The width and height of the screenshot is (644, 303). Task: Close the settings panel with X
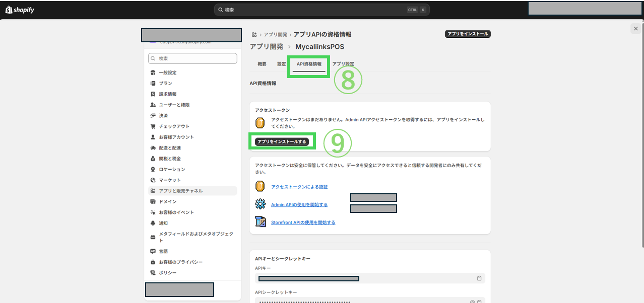635,29
